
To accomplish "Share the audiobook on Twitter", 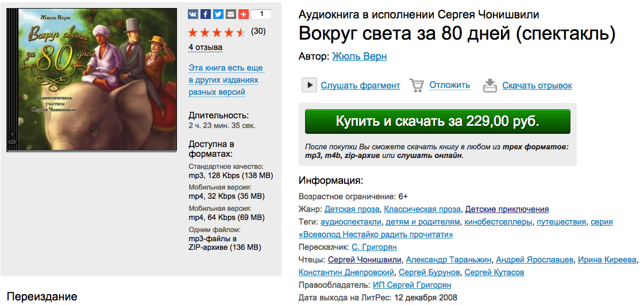I will coord(218,14).
